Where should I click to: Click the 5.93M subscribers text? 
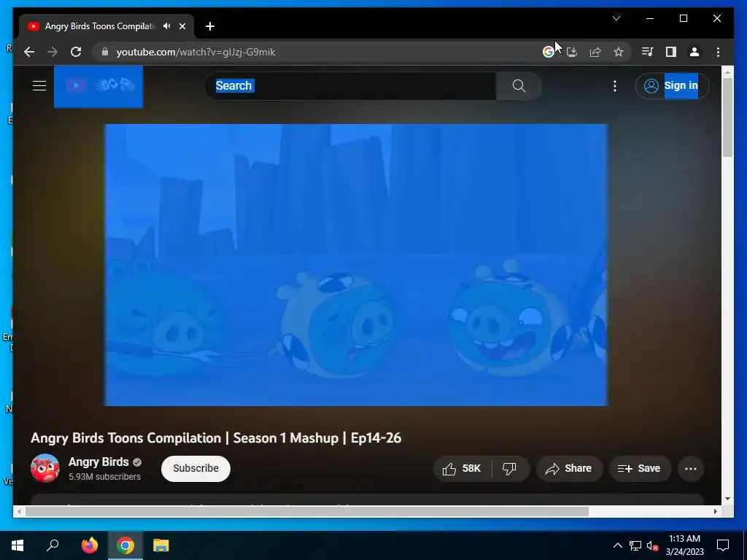pos(104,477)
